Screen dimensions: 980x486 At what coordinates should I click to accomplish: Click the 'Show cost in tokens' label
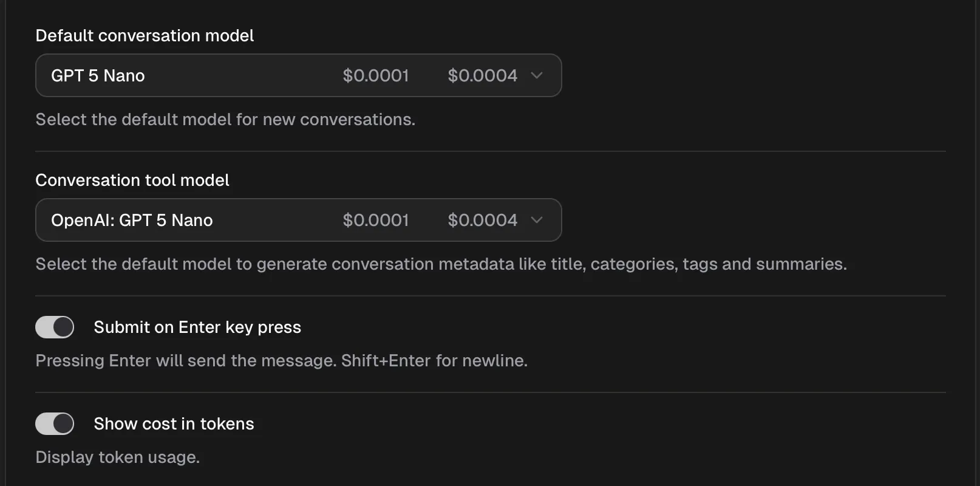tap(174, 423)
